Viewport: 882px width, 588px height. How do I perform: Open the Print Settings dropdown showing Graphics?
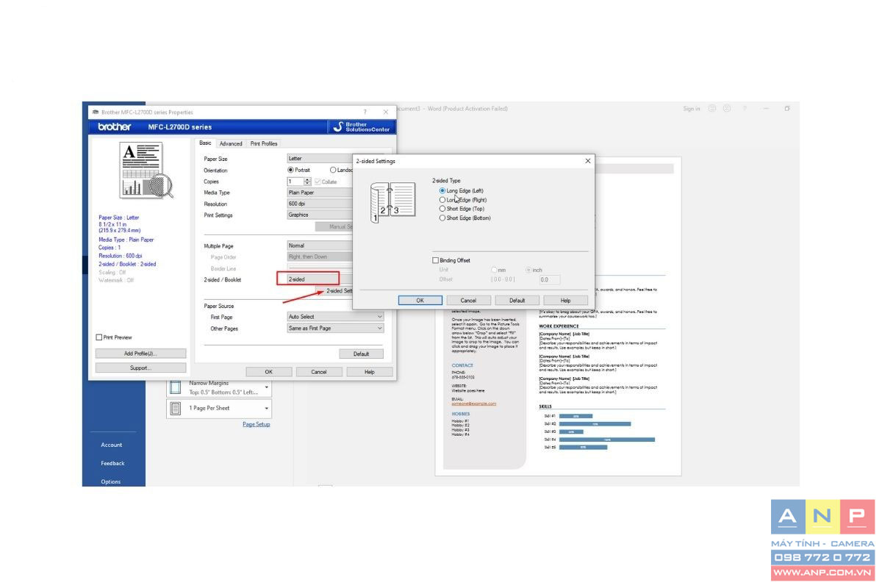point(320,215)
